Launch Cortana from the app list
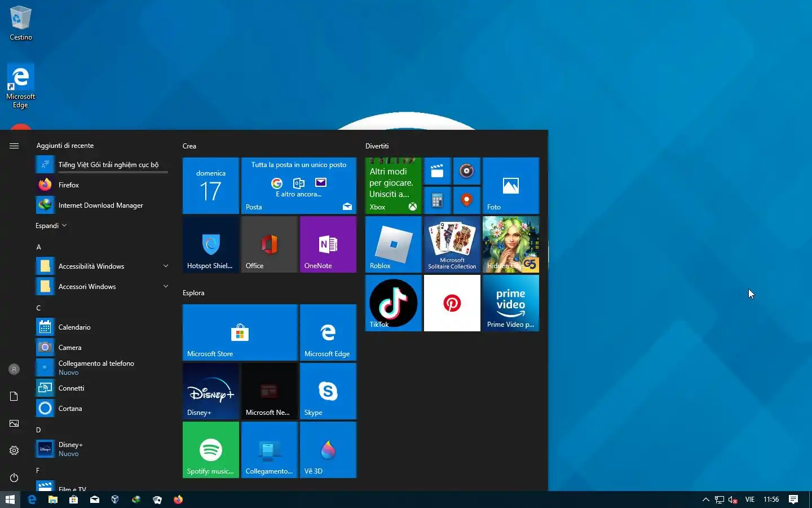The height and width of the screenshot is (508, 812). [101, 409]
